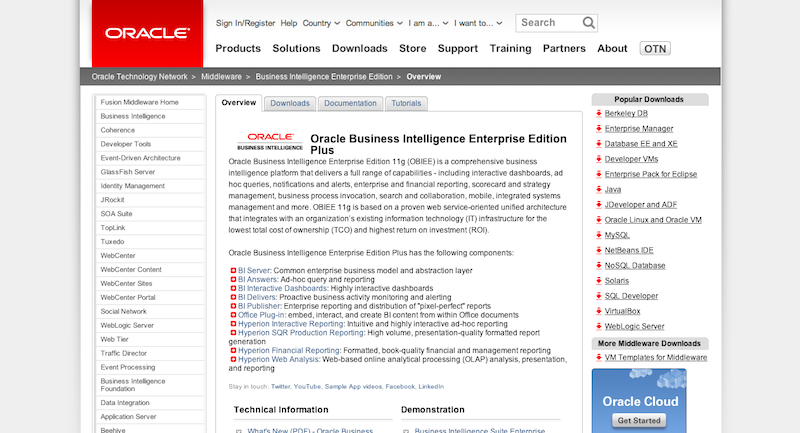
Task: Open the Products menu
Action: pos(238,48)
